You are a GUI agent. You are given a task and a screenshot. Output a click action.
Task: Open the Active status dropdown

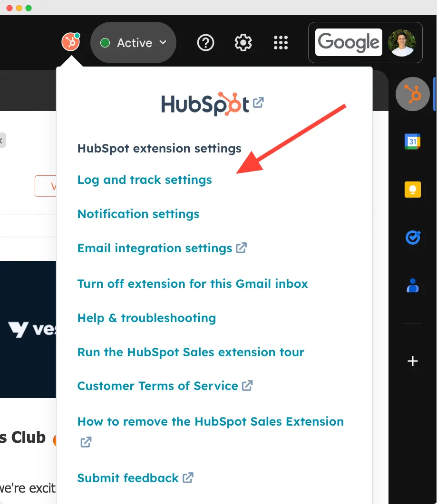point(133,42)
